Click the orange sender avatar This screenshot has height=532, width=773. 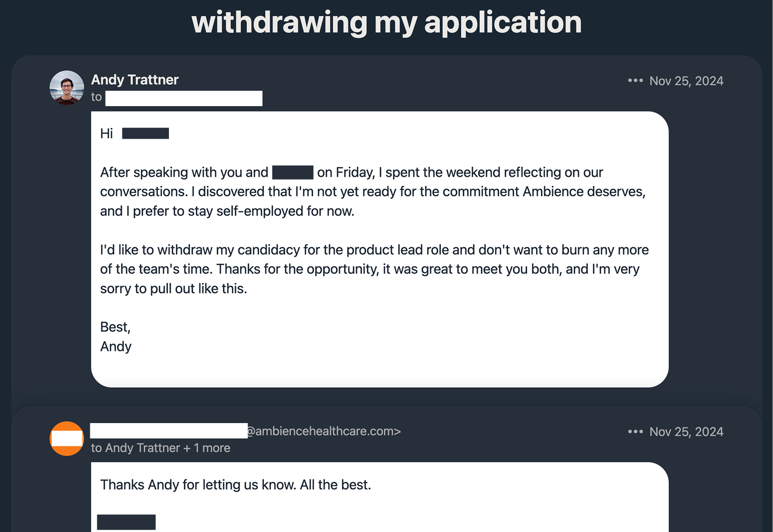[67, 438]
